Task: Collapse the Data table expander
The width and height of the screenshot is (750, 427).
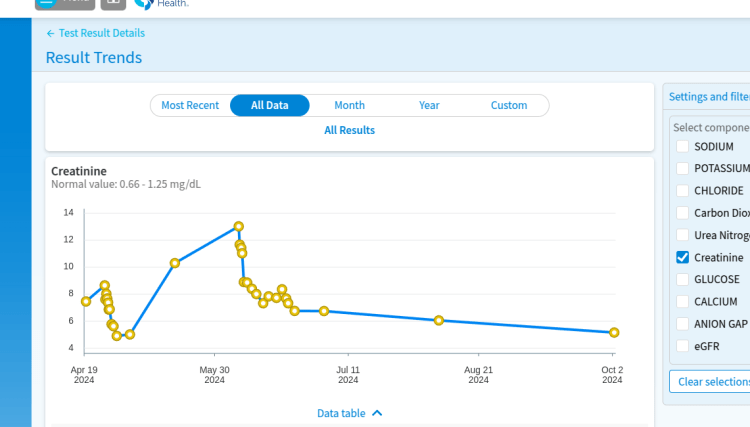Action: [x=349, y=413]
